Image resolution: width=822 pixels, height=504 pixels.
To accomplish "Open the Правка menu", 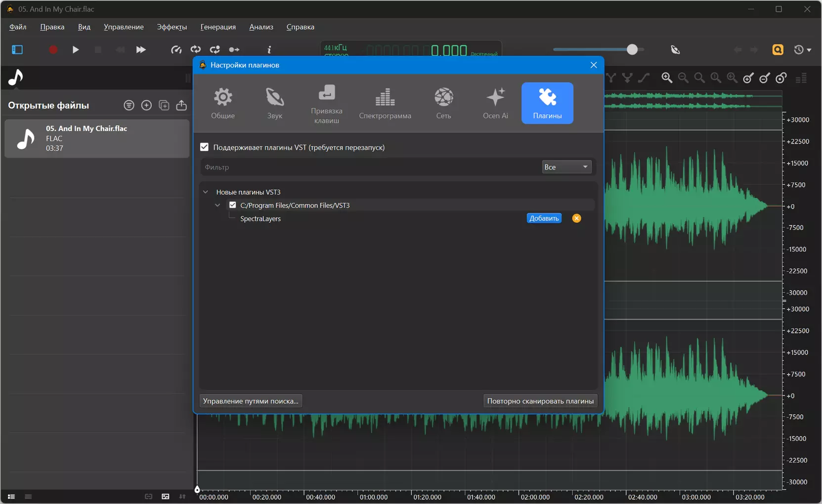I will [52, 27].
